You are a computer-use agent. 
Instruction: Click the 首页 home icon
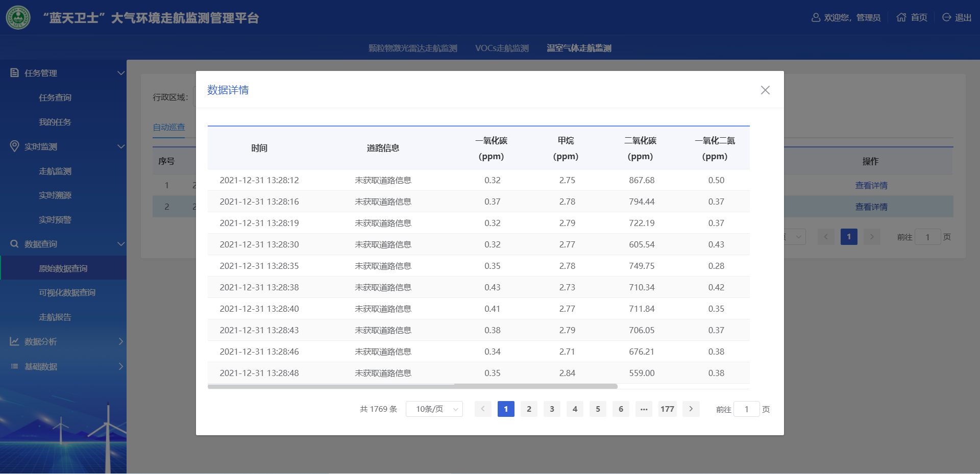(x=901, y=17)
